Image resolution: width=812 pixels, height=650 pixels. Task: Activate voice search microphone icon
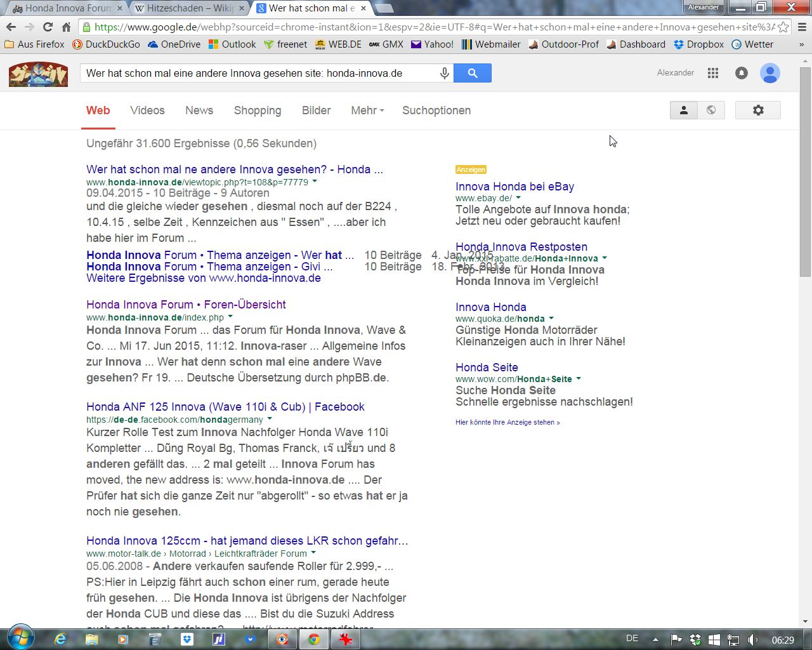click(x=445, y=73)
